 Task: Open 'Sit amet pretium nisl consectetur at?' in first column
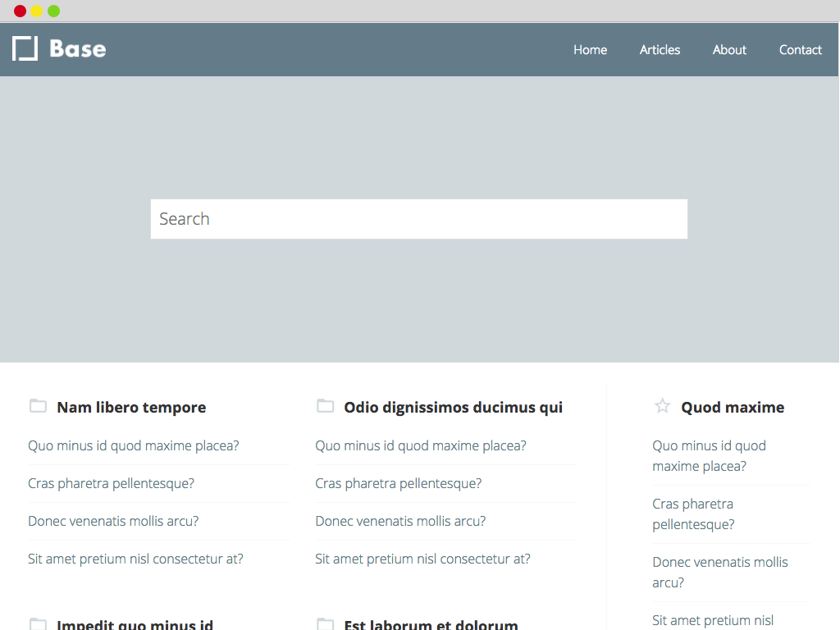(135, 559)
